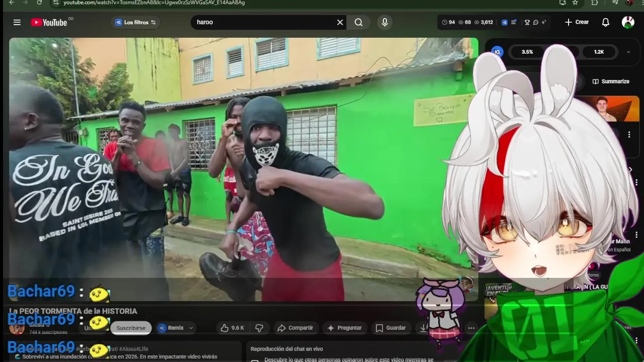Reload the page with the browser refresh icon

pyautogui.click(x=39, y=3)
